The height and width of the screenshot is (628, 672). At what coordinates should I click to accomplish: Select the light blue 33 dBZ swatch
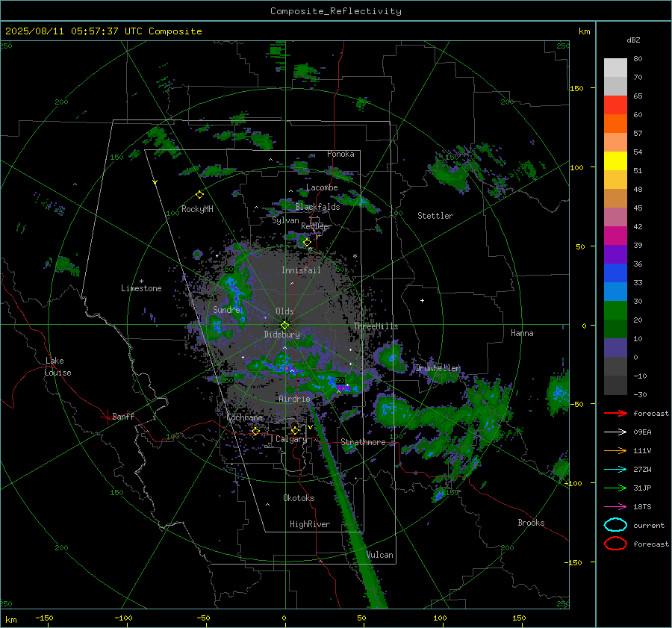pos(615,291)
